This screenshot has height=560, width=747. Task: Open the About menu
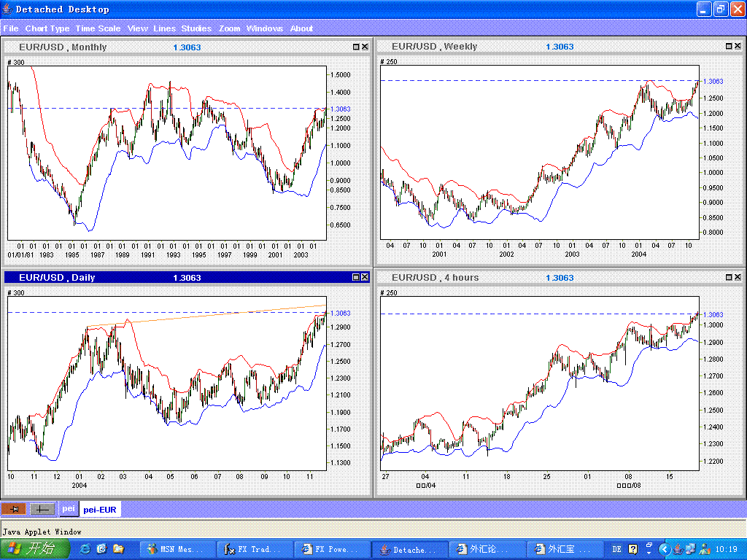click(301, 28)
